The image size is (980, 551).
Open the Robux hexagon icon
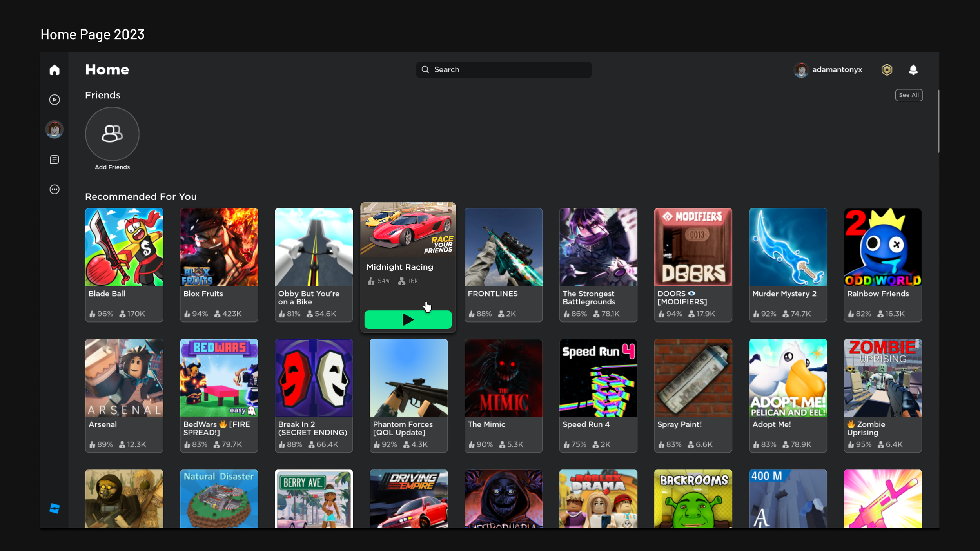pyautogui.click(x=887, y=70)
